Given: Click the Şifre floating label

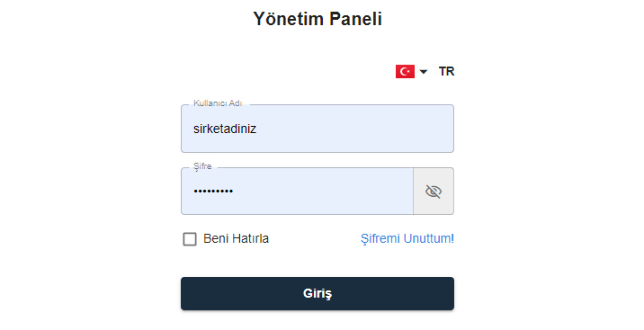Looking at the screenshot, I should pos(202,166).
